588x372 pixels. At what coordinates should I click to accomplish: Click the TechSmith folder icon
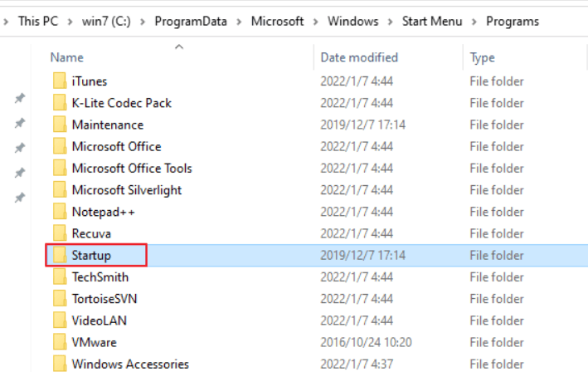(x=60, y=277)
